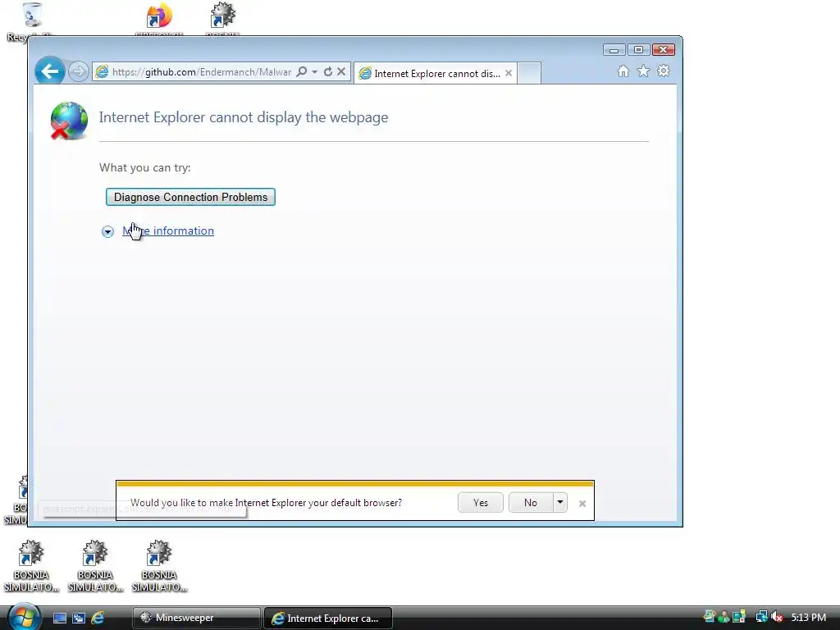The height and width of the screenshot is (630, 840).
Task: Stop loading with the address bar X
Action: pos(341,71)
